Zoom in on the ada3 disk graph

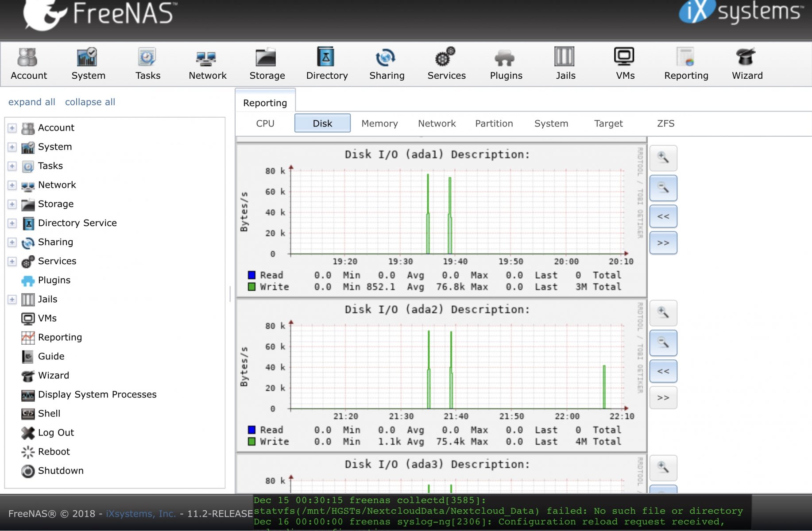click(663, 468)
